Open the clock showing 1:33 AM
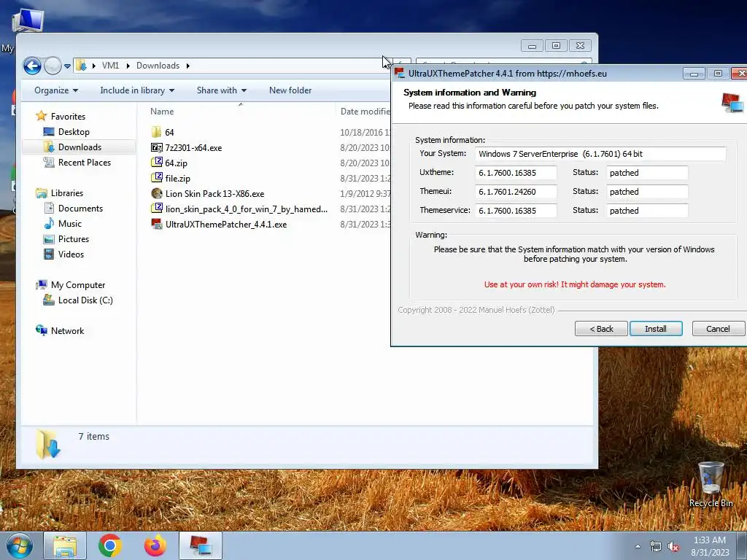Image resolution: width=747 pixels, height=560 pixels. (710, 546)
